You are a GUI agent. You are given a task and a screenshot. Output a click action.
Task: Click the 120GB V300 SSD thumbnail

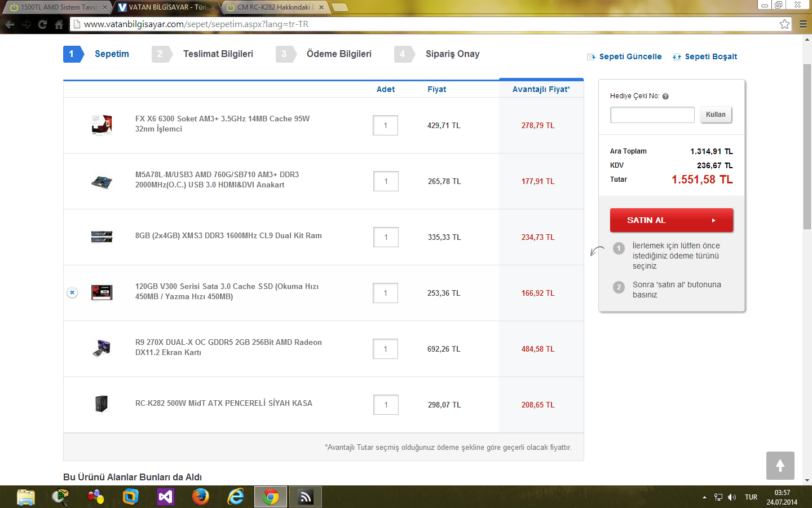[102, 292]
